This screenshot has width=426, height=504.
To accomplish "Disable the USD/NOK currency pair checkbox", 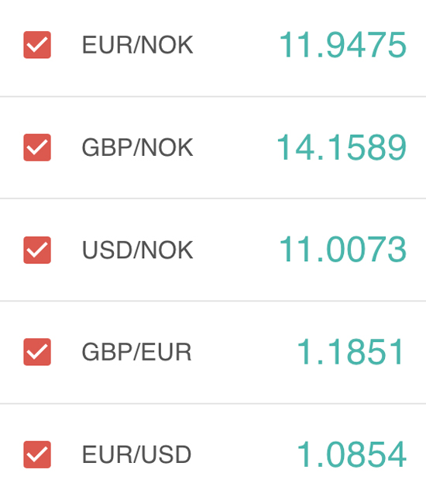I will pos(37,250).
